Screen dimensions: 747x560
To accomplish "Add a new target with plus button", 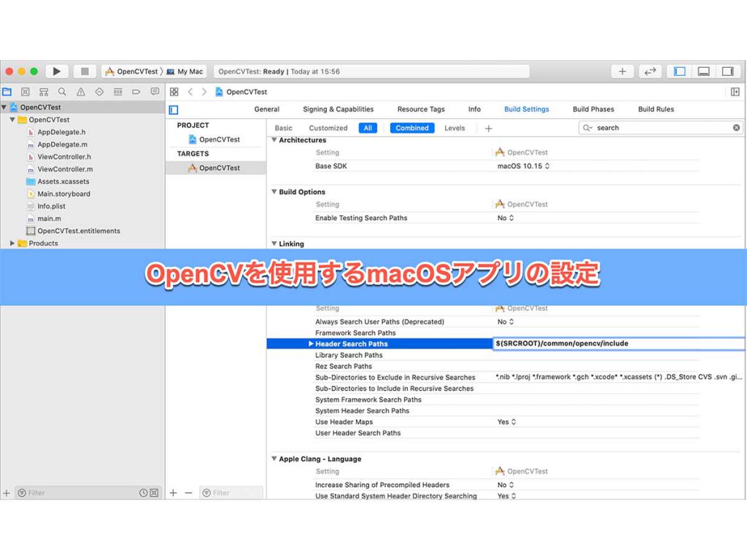I will [x=174, y=493].
